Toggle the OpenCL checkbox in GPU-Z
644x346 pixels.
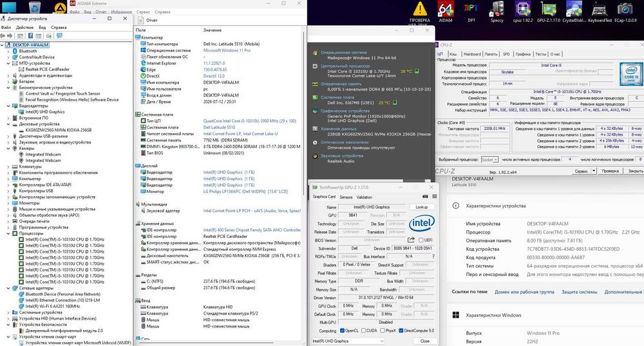pyautogui.click(x=342, y=331)
